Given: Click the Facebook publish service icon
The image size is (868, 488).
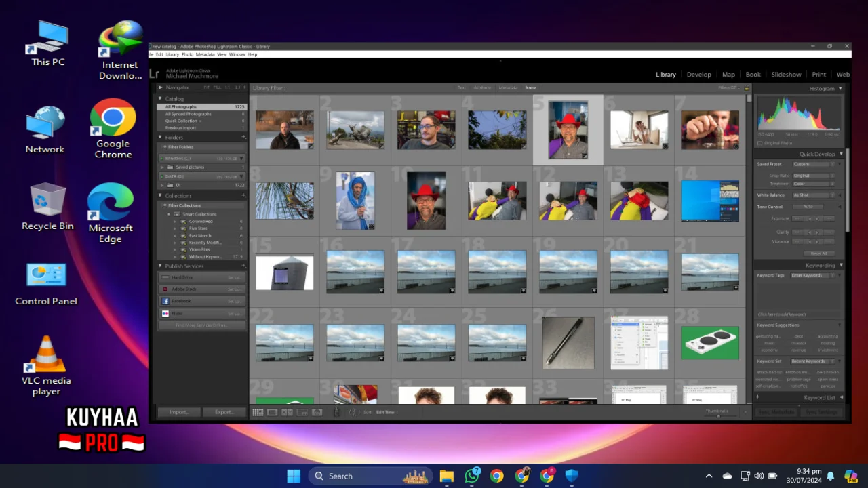Looking at the screenshot, I should tap(165, 301).
